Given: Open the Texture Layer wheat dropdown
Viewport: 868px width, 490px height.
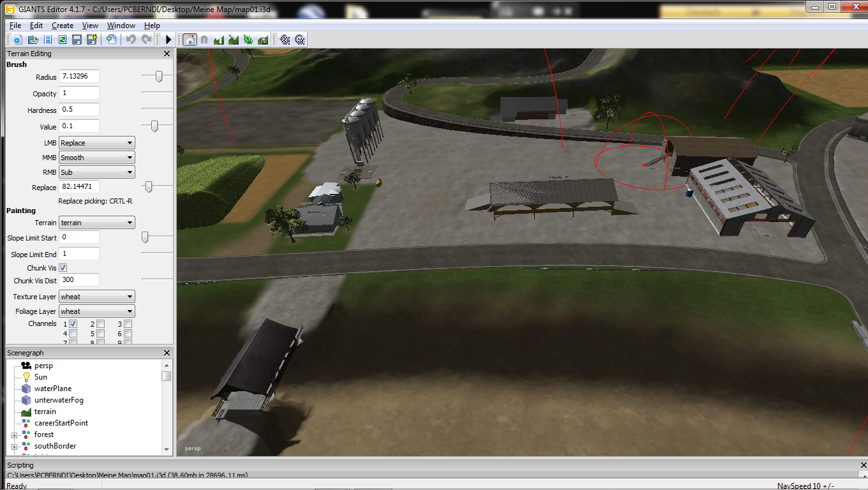Looking at the screenshot, I should pyautogui.click(x=96, y=297).
